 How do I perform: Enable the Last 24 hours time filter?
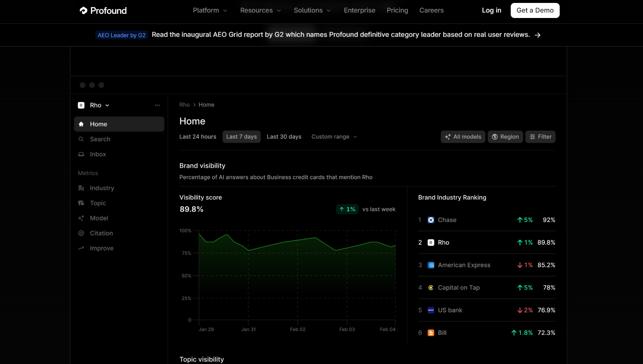tap(198, 136)
